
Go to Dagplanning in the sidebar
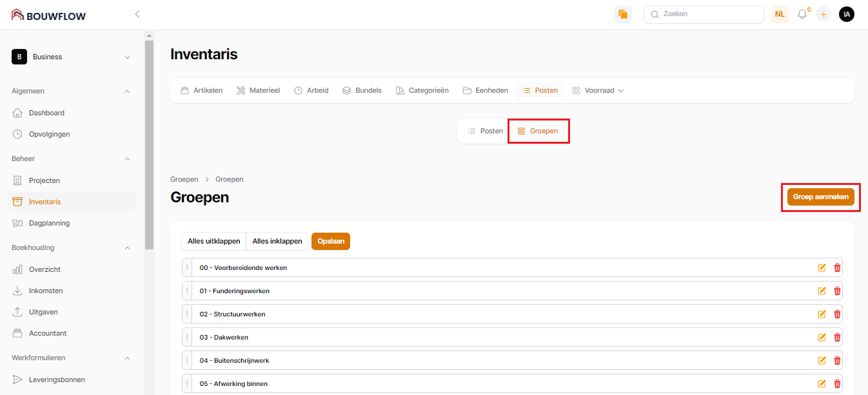tap(49, 223)
